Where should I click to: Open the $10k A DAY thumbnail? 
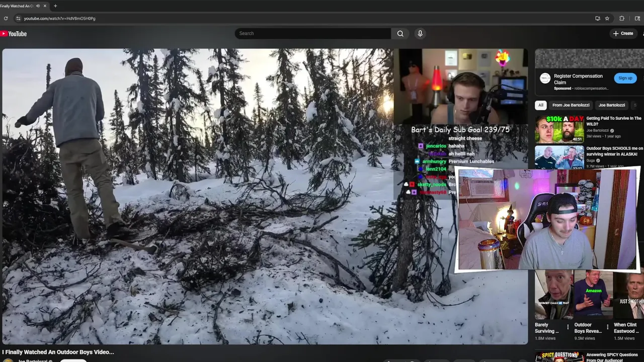(559, 129)
